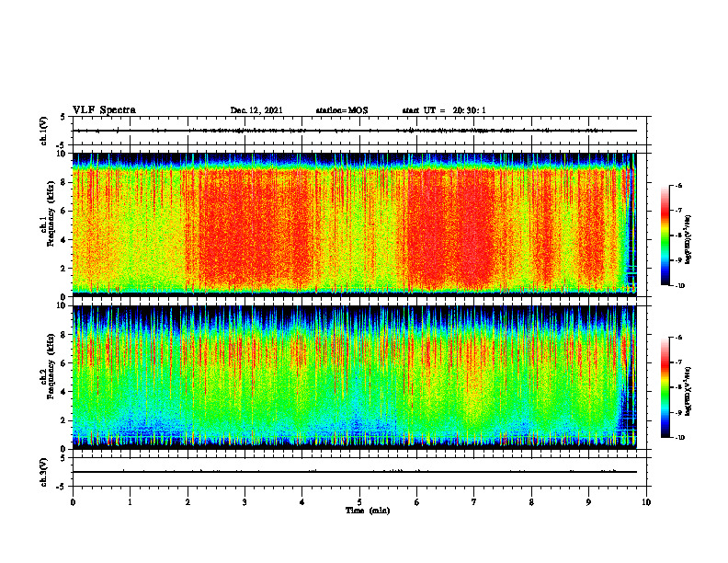Click the '-6' label on ch.1 color bar
Screen dimensions: 728x563
678,186
